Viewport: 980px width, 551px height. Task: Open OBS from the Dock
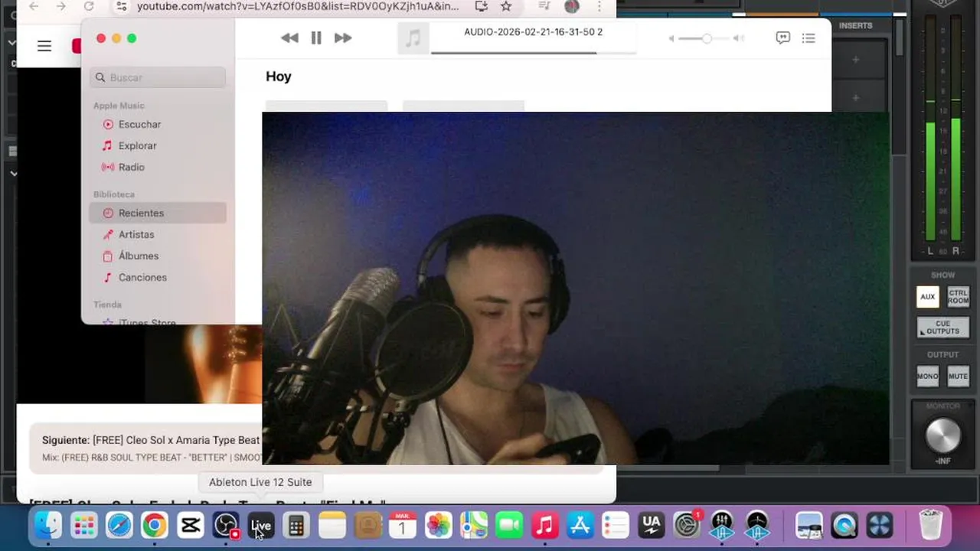(x=225, y=525)
